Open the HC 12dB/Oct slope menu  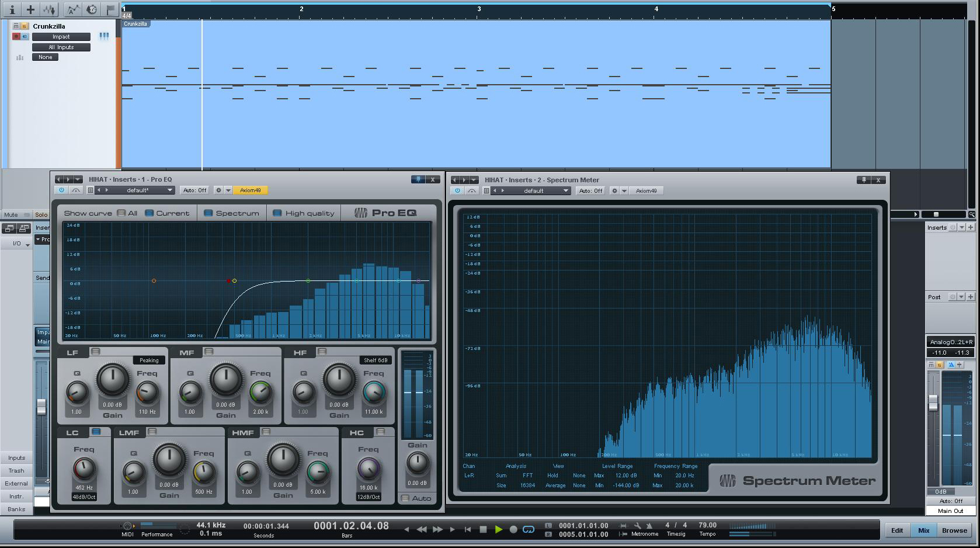pyautogui.click(x=369, y=497)
